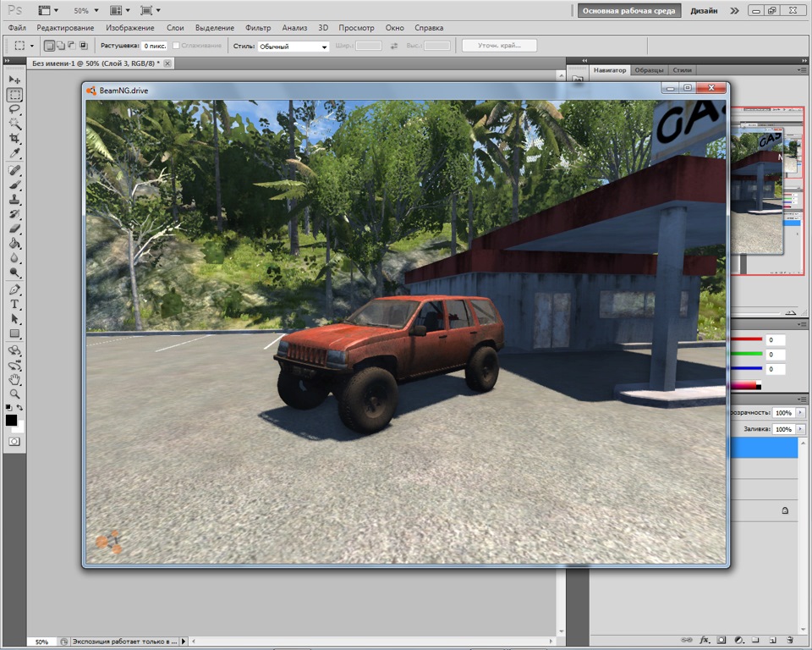Select the Blur tool
Image resolution: width=812 pixels, height=650 pixels.
[14, 258]
